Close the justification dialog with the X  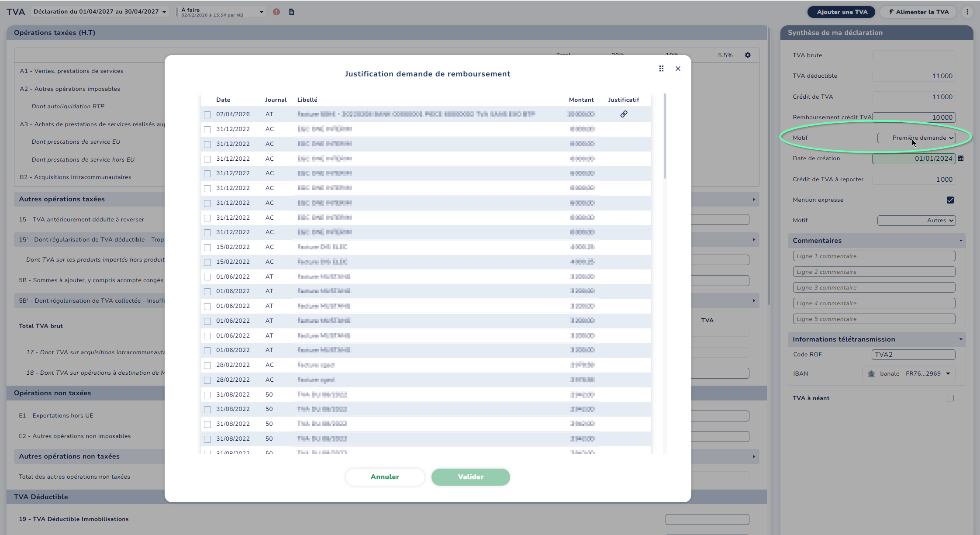pos(678,69)
